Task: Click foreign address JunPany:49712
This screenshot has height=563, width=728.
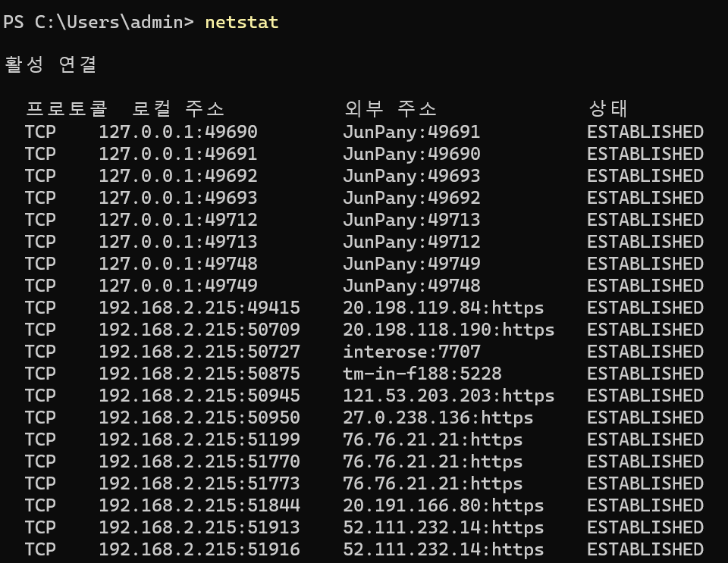Action: 411,242
